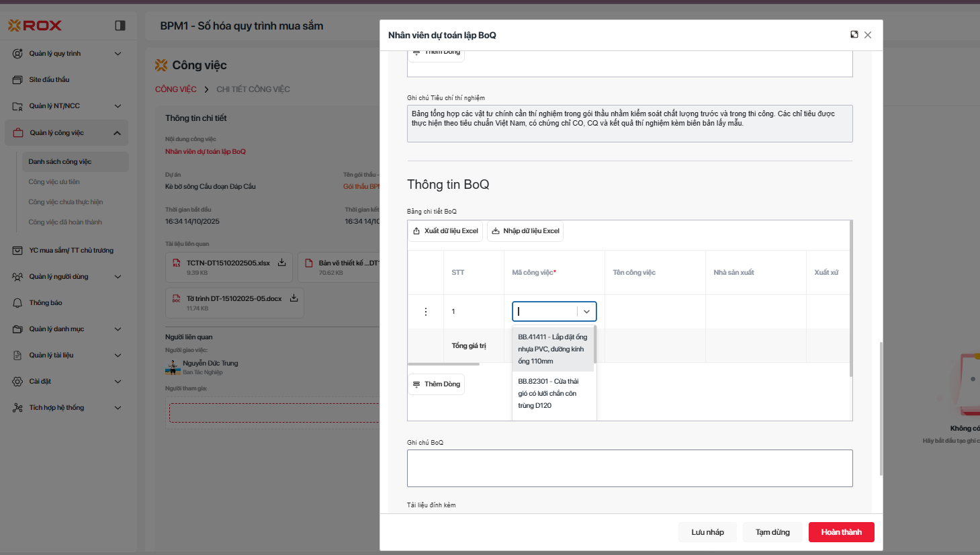Click Nhập dữ liệu Excel button
Screen dimensions: 980x555
click(525, 231)
